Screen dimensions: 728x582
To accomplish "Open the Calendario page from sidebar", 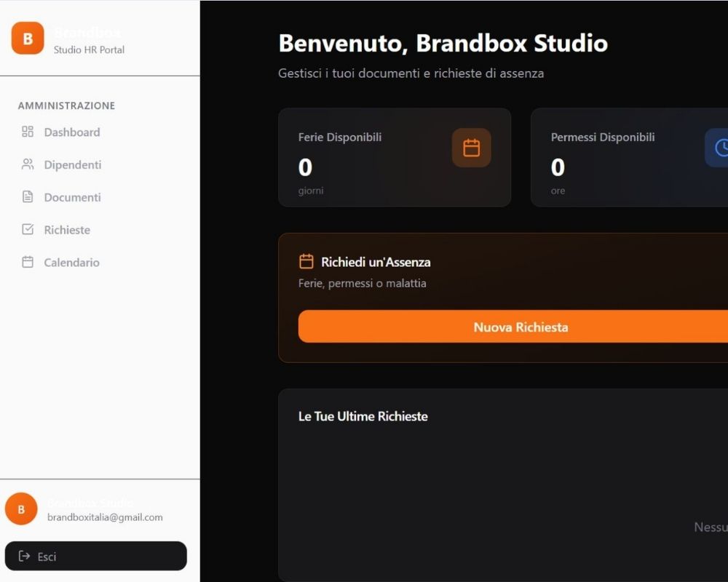I will coord(71,263).
